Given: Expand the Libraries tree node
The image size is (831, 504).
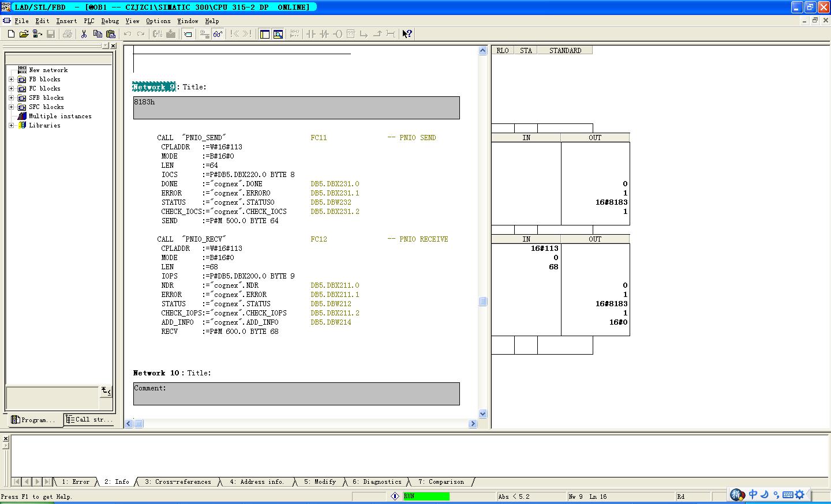Looking at the screenshot, I should pos(11,125).
